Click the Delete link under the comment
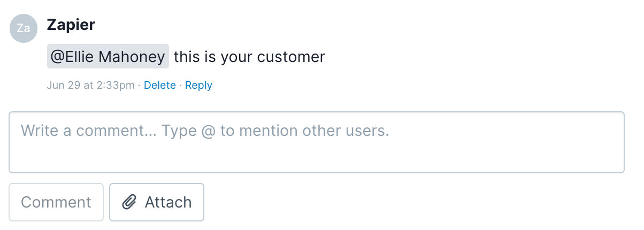The image size is (644, 230). pyautogui.click(x=160, y=85)
